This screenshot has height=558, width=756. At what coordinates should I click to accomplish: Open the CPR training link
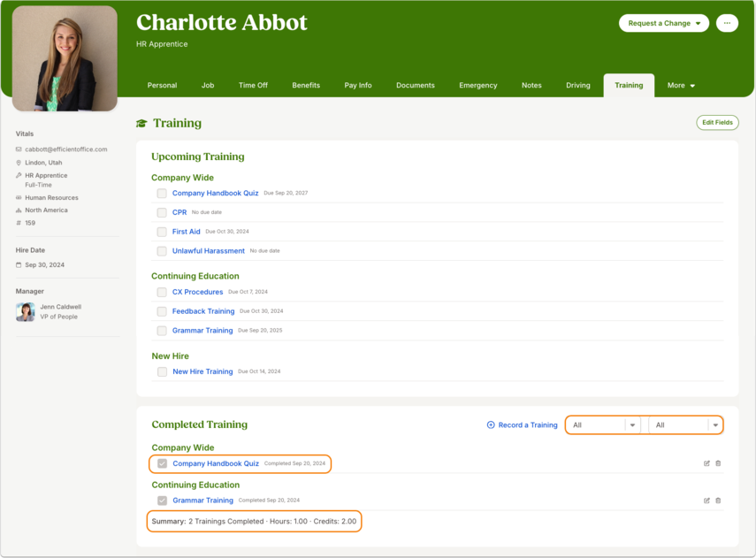[179, 212]
